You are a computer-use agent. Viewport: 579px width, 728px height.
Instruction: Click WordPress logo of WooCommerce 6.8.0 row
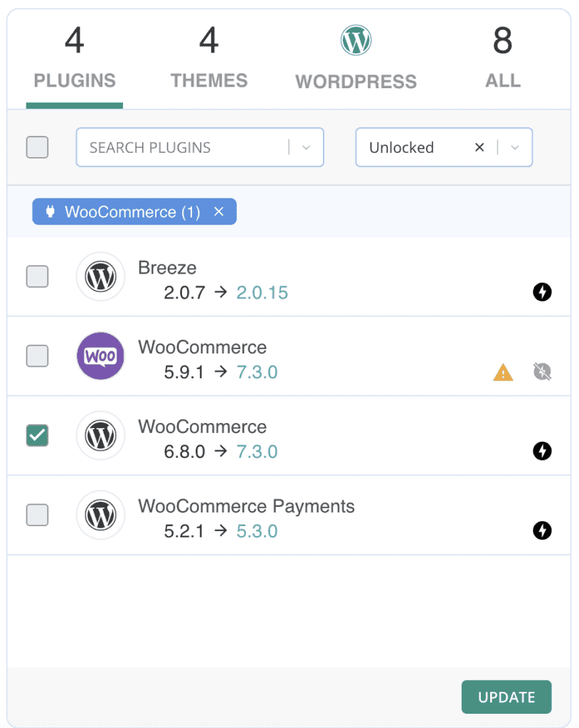click(x=100, y=436)
